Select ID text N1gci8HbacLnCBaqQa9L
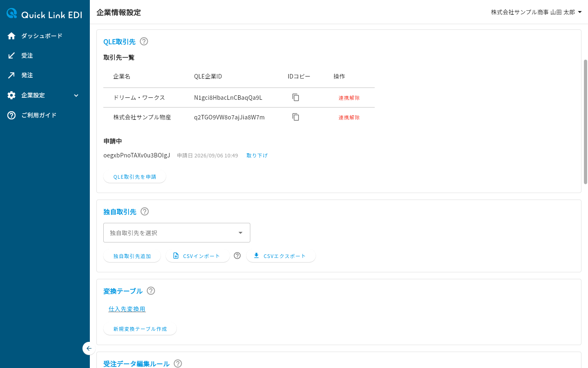The width and height of the screenshot is (588, 368). tap(228, 97)
